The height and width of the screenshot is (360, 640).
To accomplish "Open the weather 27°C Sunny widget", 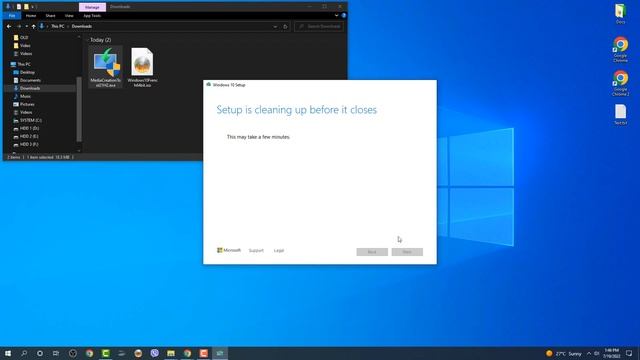I will [x=564, y=353].
